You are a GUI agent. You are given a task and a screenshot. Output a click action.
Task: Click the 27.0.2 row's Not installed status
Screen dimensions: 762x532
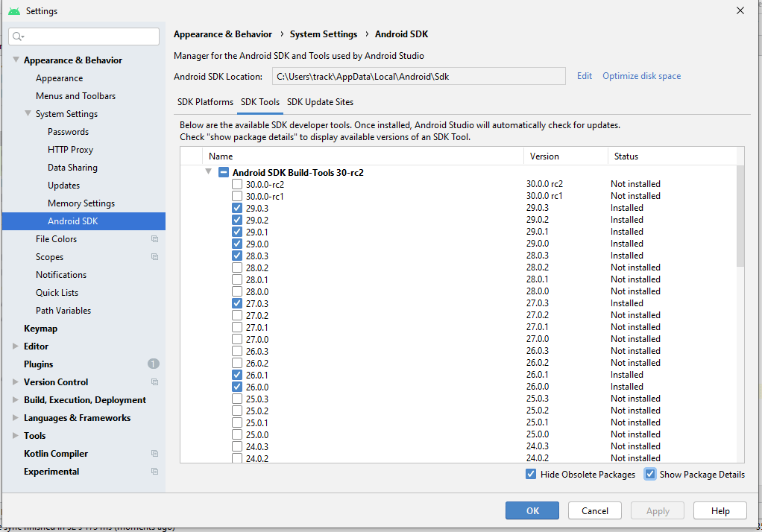pos(635,315)
